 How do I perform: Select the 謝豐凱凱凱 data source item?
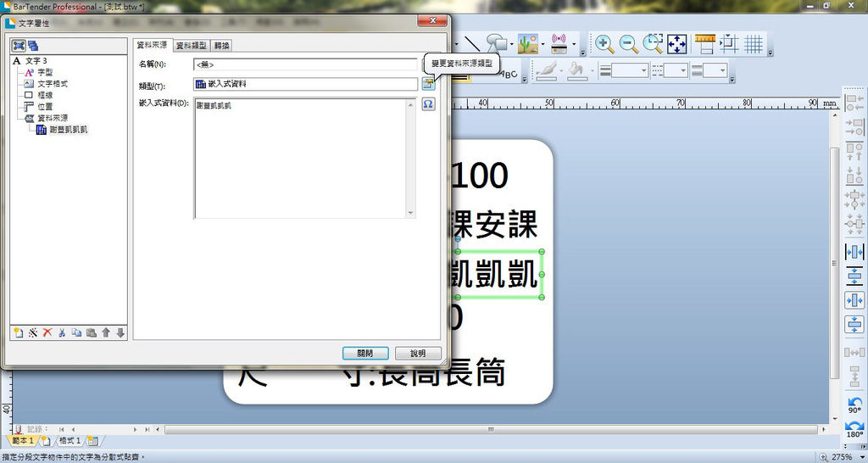[x=69, y=130]
